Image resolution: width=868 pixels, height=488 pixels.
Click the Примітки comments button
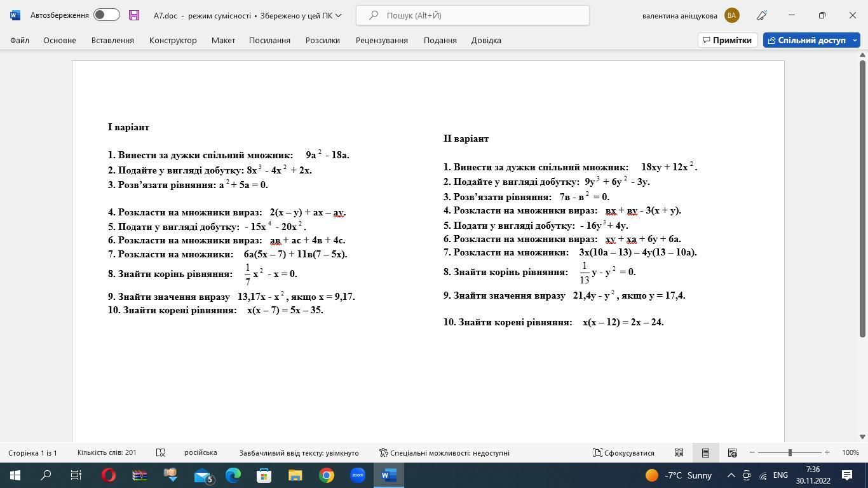point(728,40)
